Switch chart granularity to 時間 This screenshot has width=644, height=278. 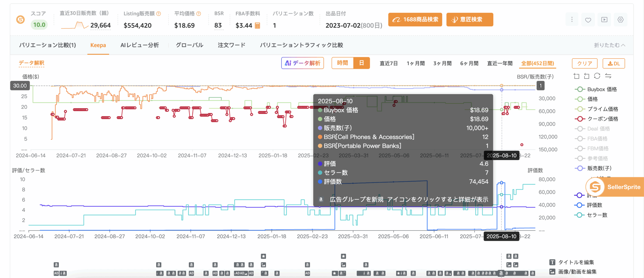[342, 63]
